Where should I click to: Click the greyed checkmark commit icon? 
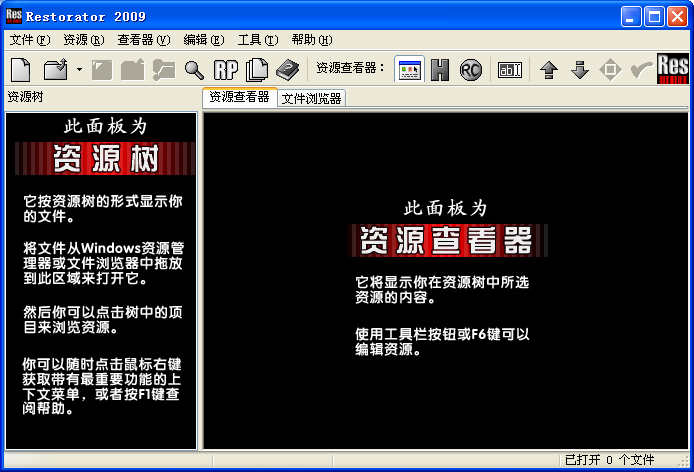[x=641, y=70]
